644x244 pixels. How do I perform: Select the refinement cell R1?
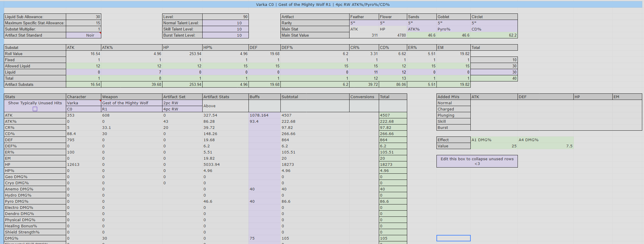point(132,109)
